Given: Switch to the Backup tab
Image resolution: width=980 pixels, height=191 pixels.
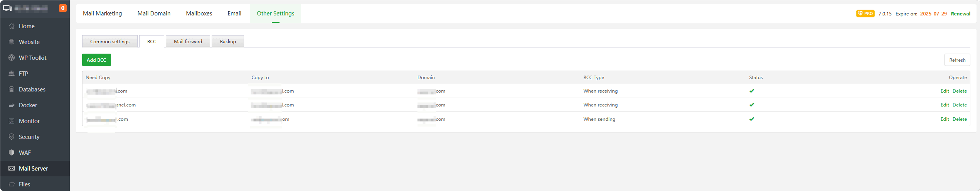Looking at the screenshot, I should tap(228, 42).
